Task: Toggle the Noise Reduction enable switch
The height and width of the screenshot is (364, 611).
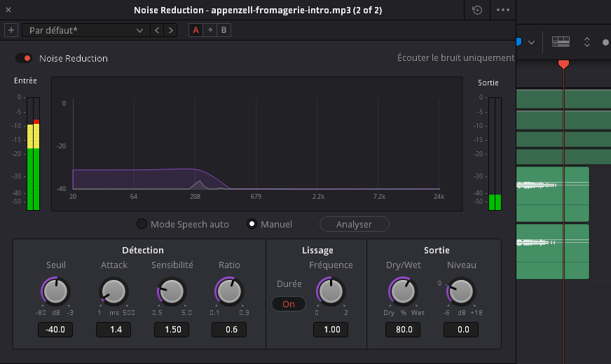Action: point(23,58)
